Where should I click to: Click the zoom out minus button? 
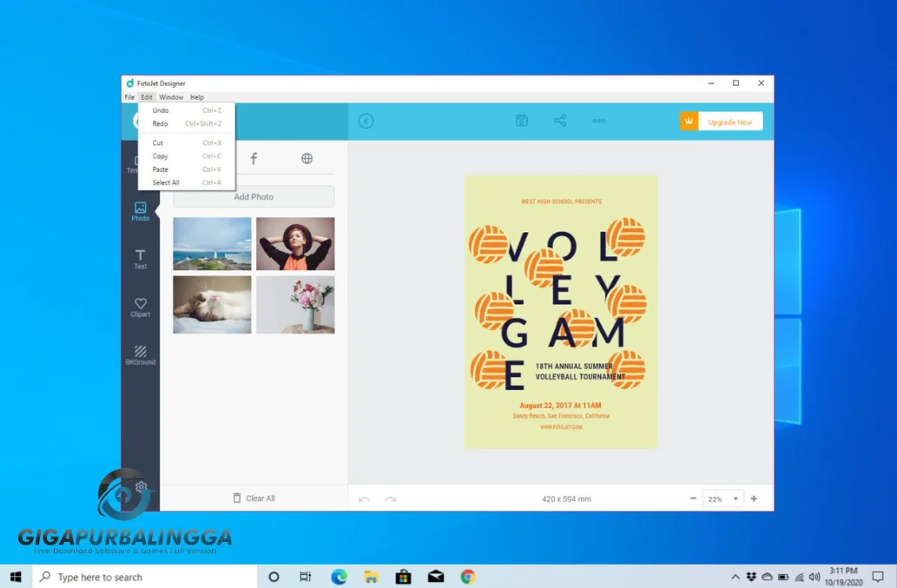point(693,499)
